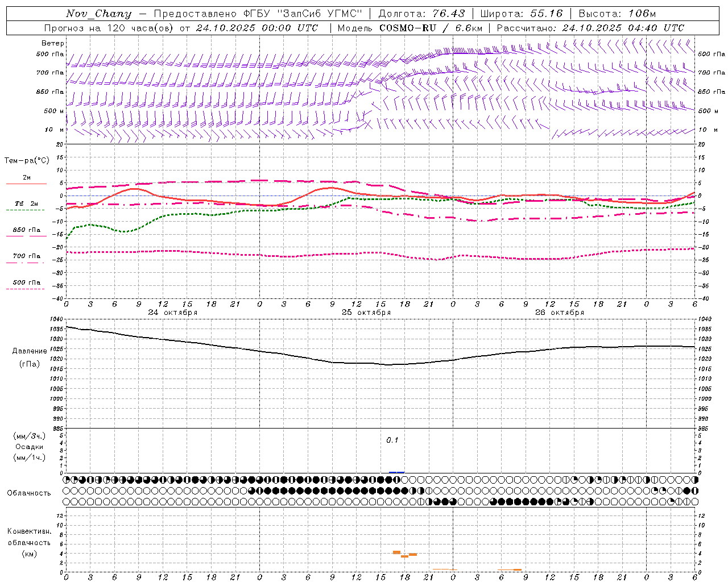Click the "26 октября" date label

[560, 313]
